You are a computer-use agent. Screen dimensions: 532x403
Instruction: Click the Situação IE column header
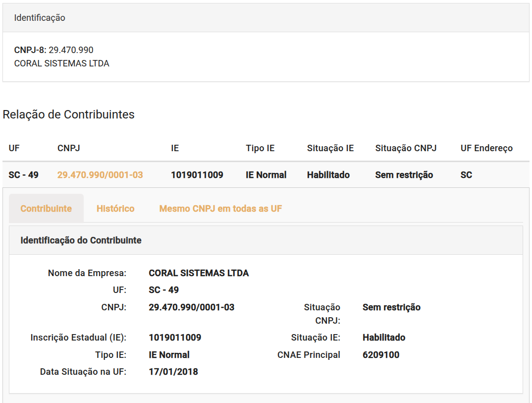click(x=330, y=148)
